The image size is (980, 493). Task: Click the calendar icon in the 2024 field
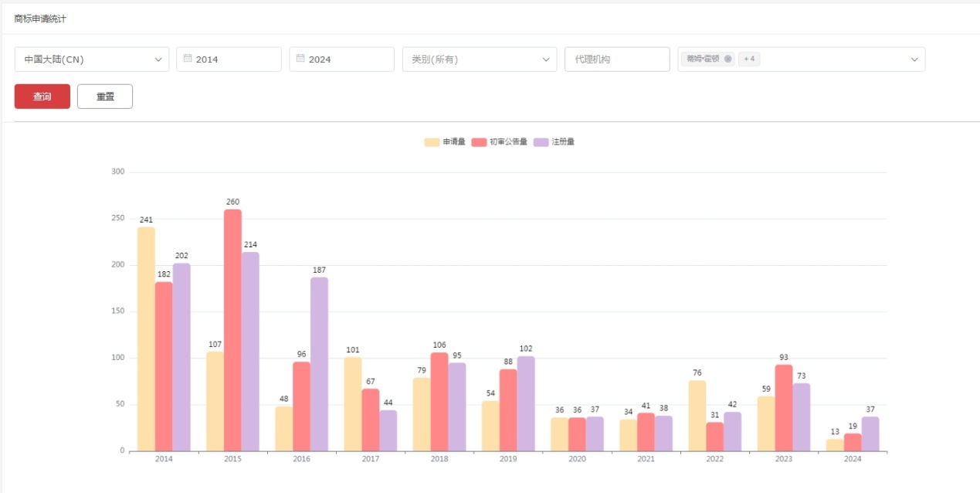(300, 59)
